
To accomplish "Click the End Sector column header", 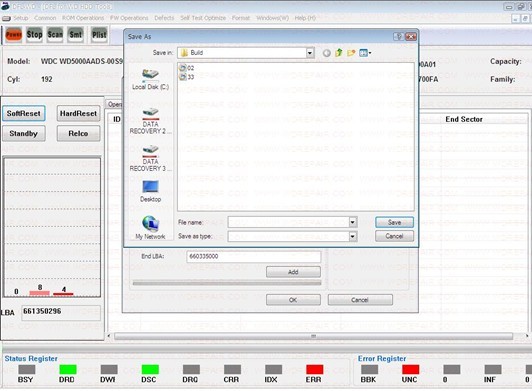I will click(x=464, y=119).
